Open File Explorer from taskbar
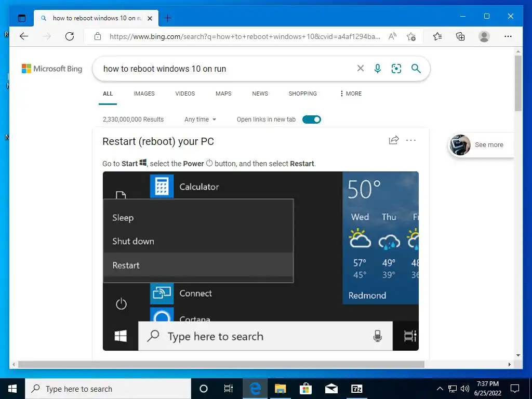 coord(280,389)
